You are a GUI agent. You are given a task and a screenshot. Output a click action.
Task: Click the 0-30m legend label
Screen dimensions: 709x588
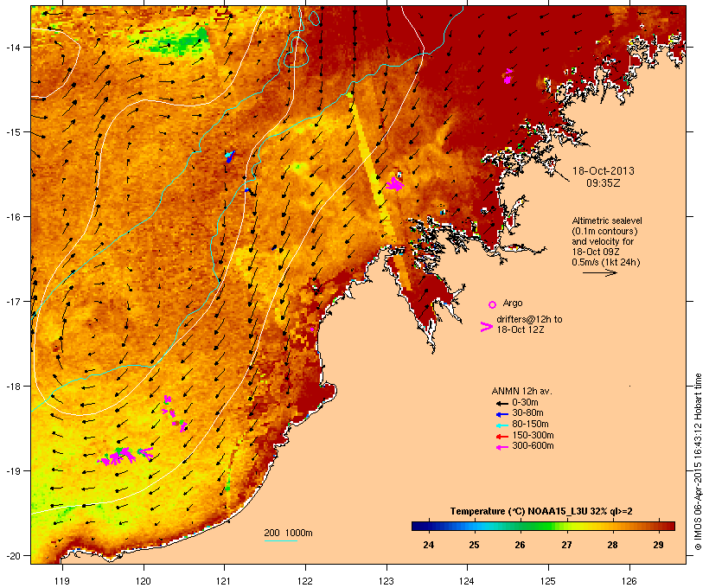point(525,403)
